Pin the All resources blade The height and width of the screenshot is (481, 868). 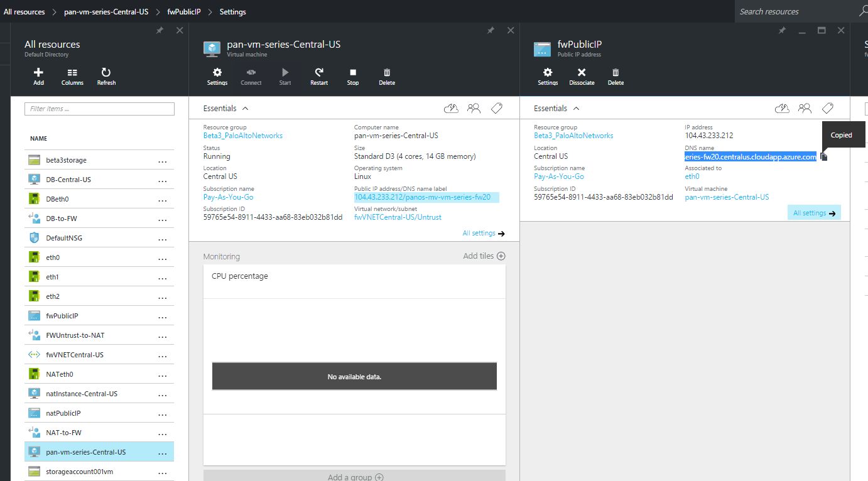click(160, 30)
